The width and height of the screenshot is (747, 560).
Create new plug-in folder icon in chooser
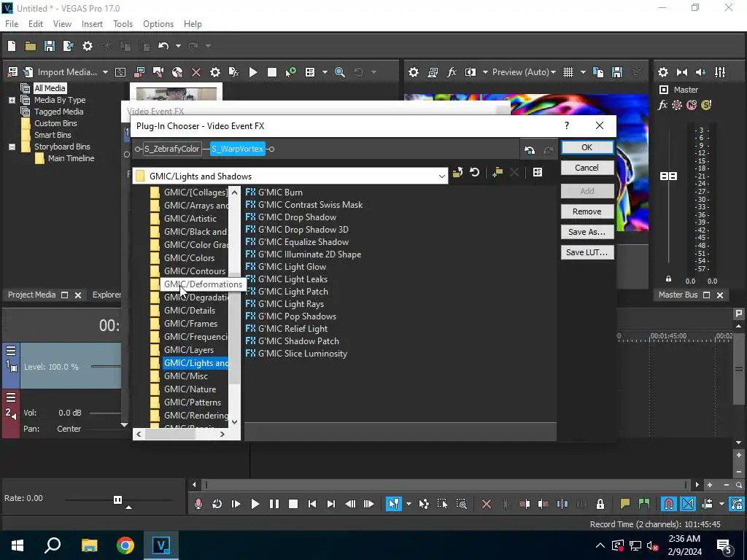[x=498, y=172]
